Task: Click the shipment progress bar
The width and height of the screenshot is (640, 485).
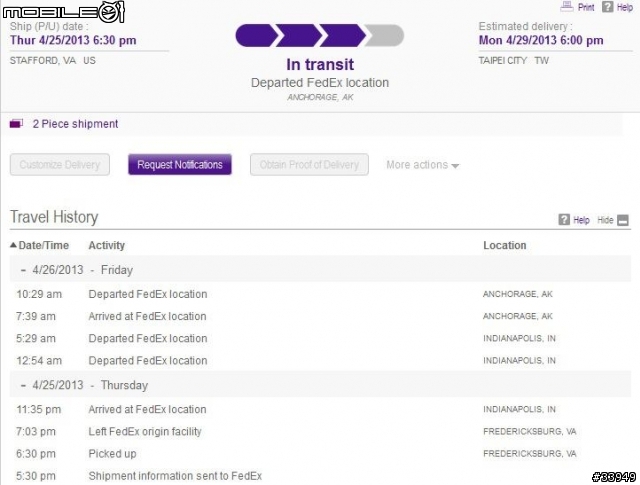Action: coord(320,36)
